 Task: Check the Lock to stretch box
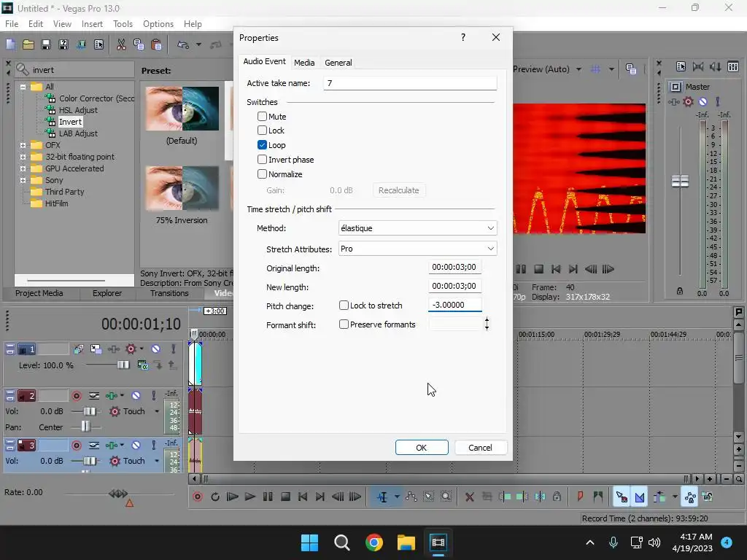pos(344,306)
